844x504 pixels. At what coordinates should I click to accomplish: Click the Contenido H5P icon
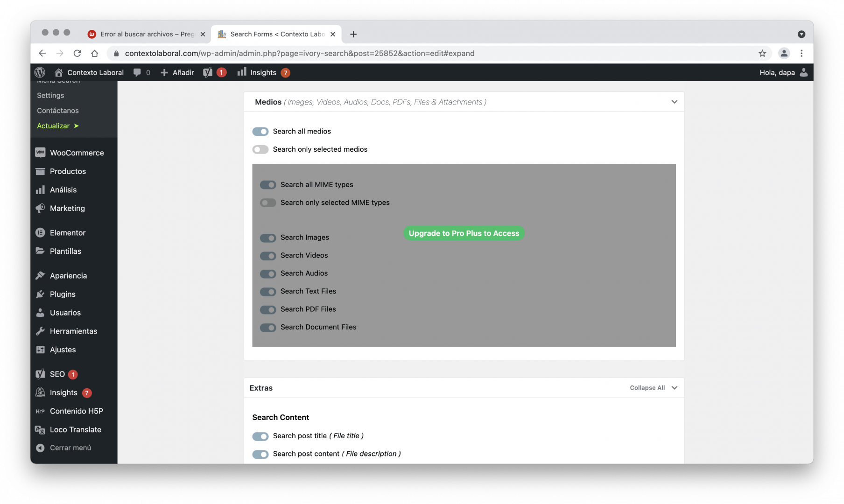tap(41, 411)
